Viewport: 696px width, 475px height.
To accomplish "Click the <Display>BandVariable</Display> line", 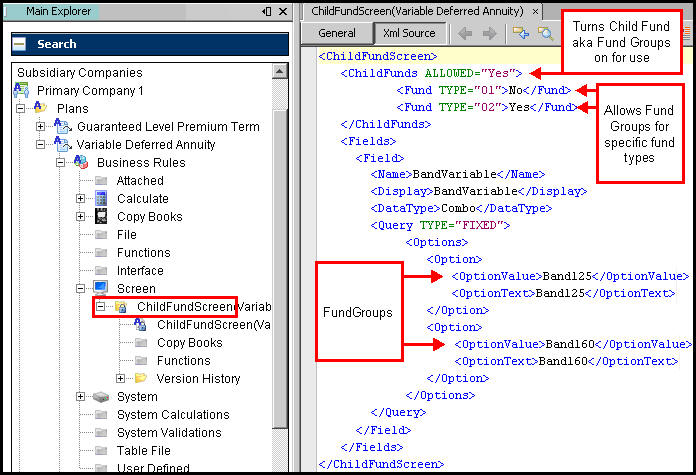I will pyautogui.click(x=478, y=191).
